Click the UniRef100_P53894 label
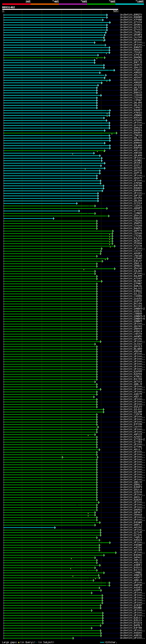 point(131,243)
